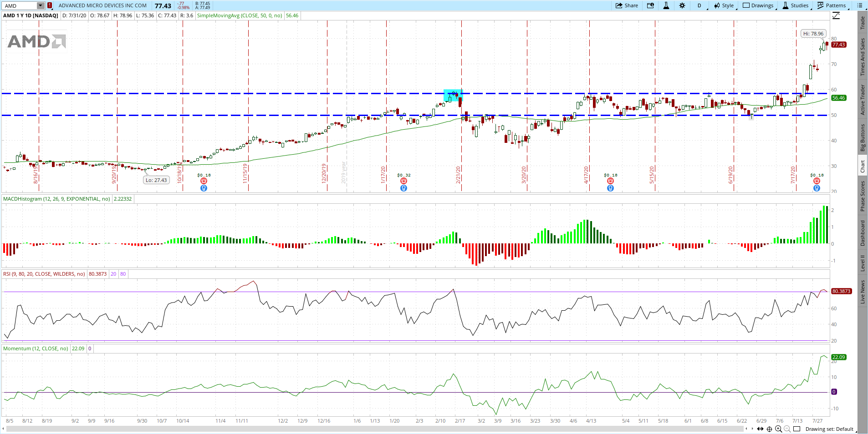Click the Share chart button
The image size is (868, 434).
pyautogui.click(x=627, y=5)
